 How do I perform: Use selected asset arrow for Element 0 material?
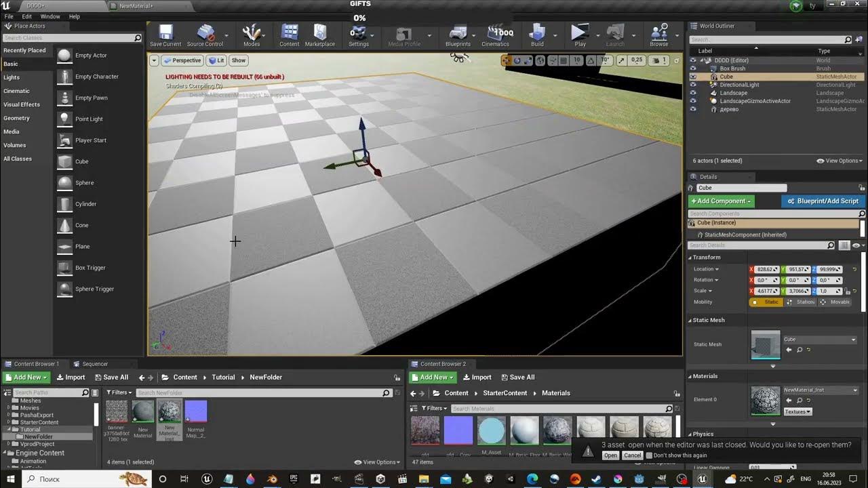(x=789, y=401)
